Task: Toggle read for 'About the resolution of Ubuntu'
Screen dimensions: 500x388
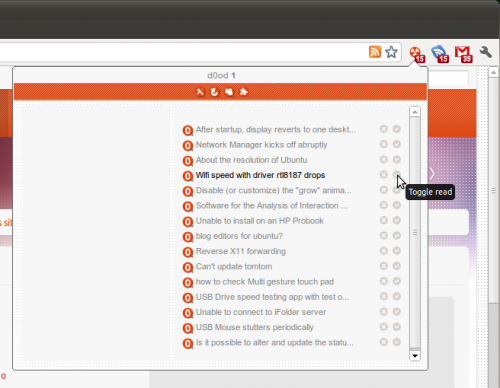Action: [397, 159]
